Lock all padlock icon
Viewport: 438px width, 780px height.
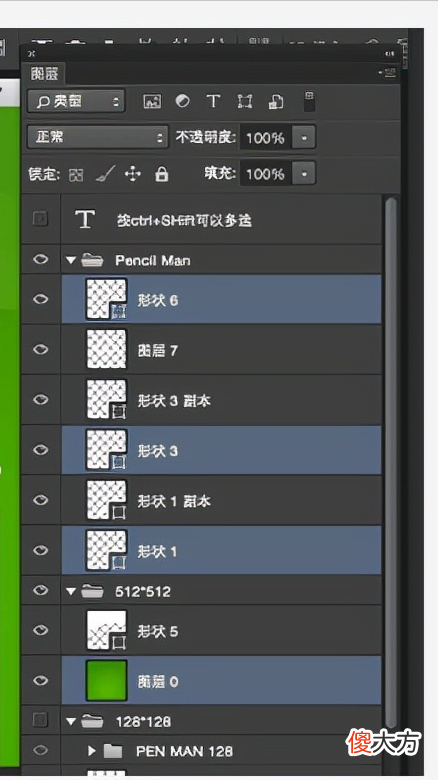point(162,174)
